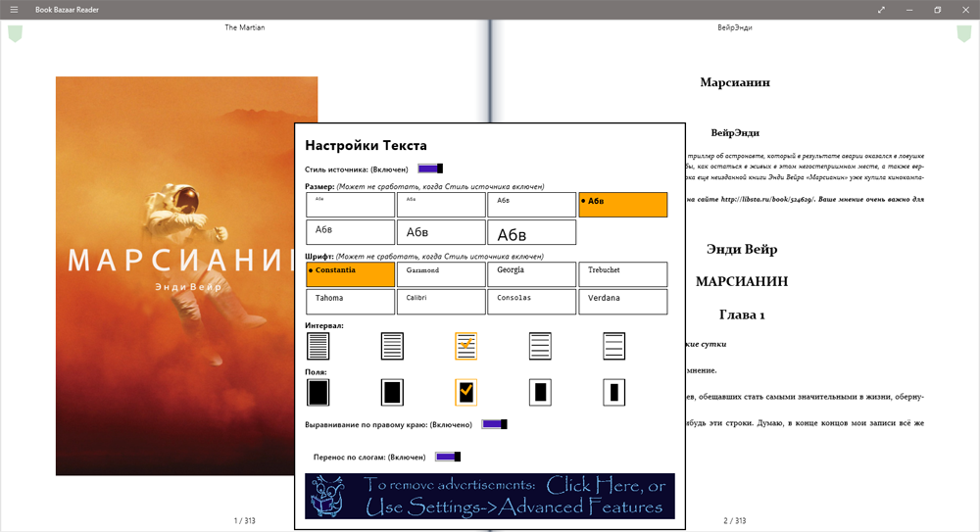Select the second line spacing icon
This screenshot has height=532, width=980.
pos(392,346)
